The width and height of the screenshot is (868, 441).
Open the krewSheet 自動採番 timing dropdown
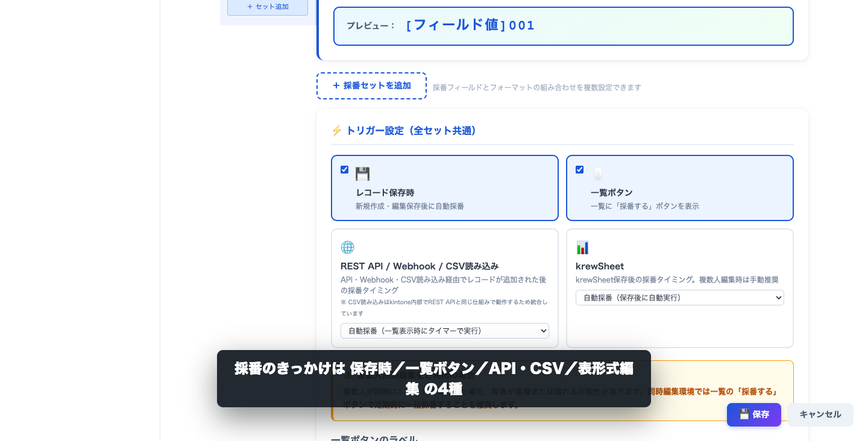pos(680,298)
